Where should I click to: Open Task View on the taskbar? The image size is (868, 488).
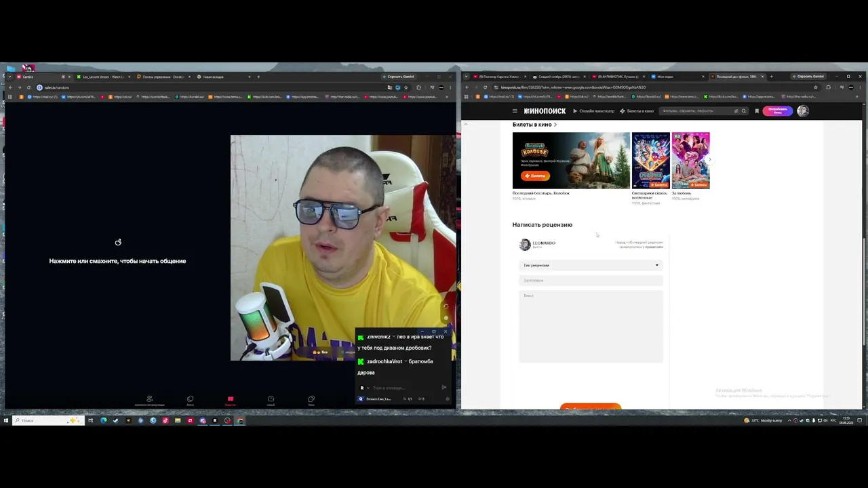click(x=90, y=420)
